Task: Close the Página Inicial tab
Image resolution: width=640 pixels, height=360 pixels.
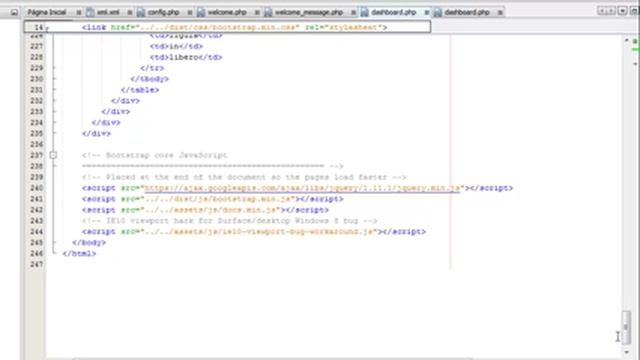Action: click(78, 13)
